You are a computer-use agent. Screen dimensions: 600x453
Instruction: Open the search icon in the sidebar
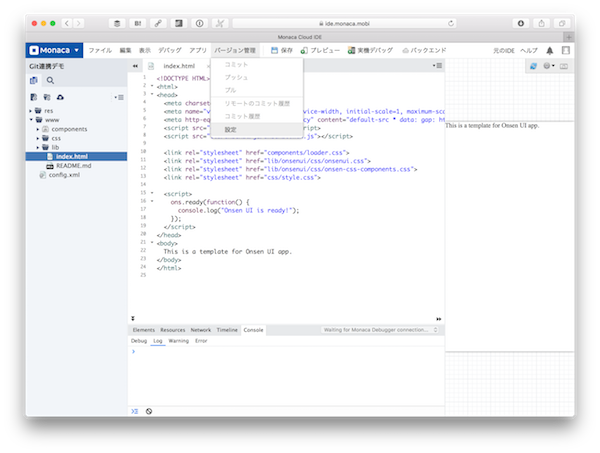click(50, 80)
